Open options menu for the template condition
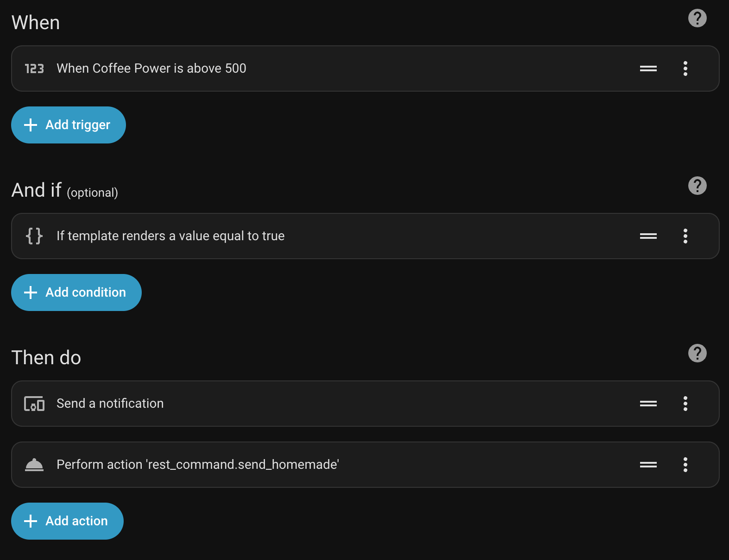The image size is (729, 560). click(x=685, y=236)
